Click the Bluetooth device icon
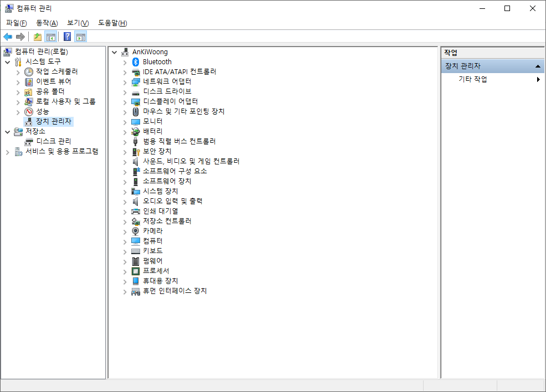 [x=136, y=62]
